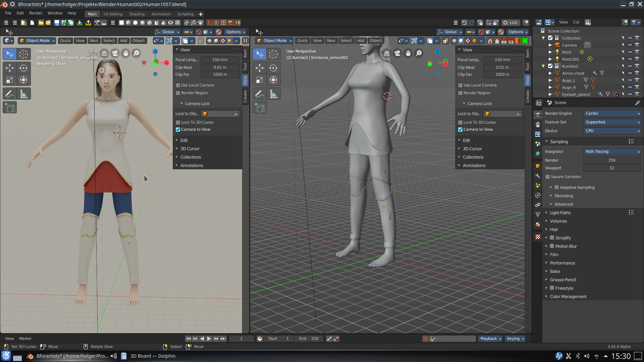Select the Cursor tool in left viewport

[x=23, y=54]
